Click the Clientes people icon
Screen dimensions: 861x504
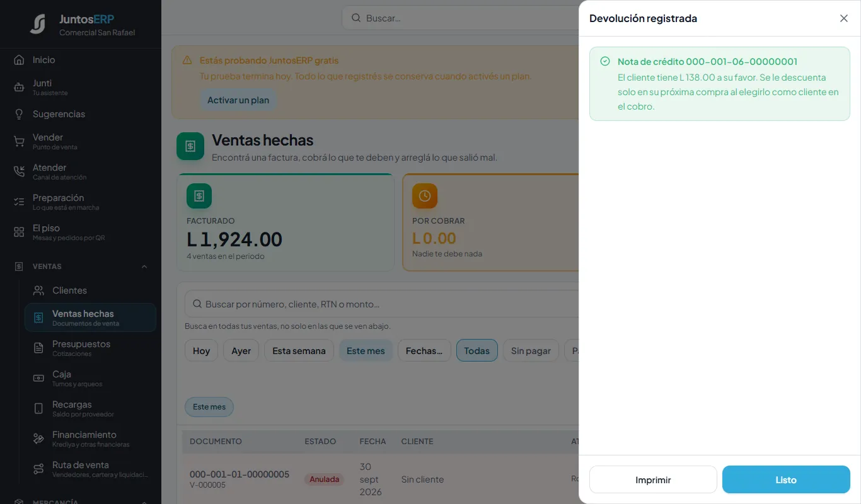point(38,290)
